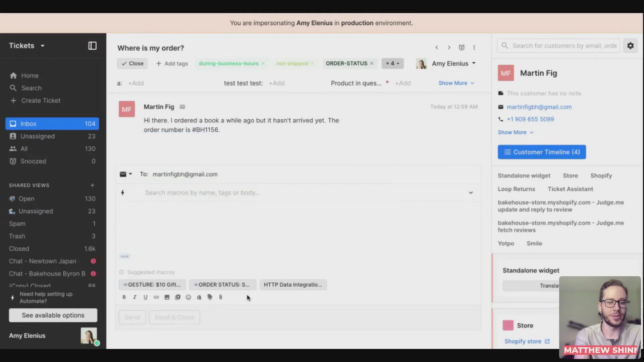Remove the during-business-hours tag
The image size is (644, 362).
(263, 63)
